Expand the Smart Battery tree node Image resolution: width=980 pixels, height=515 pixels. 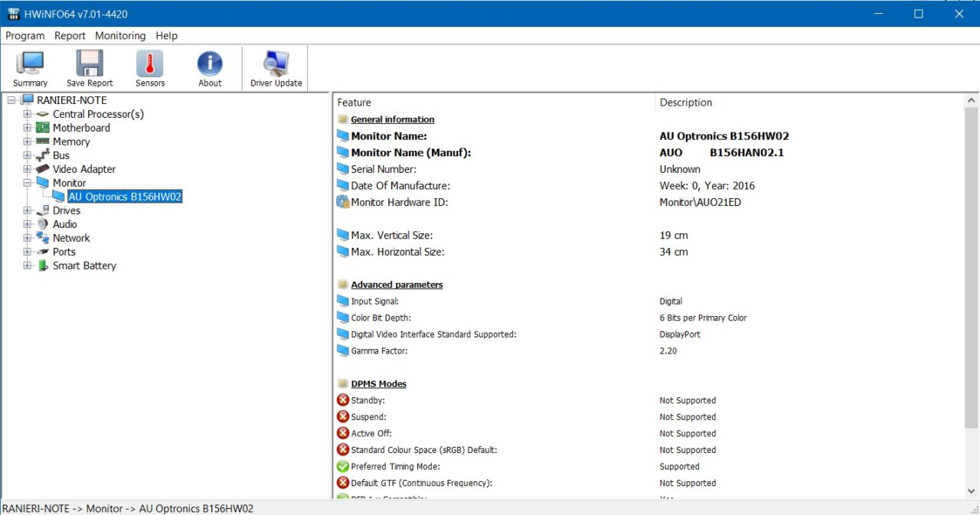28,266
